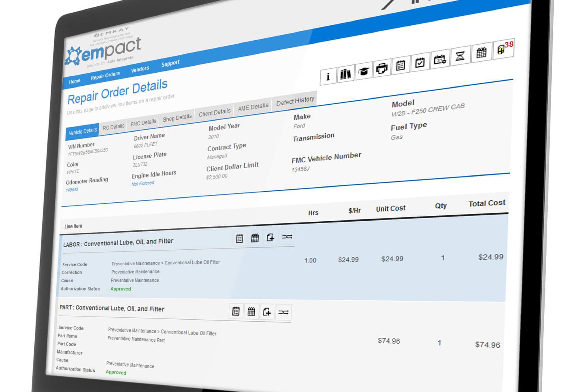This screenshot has height=392, width=588.
Task: Go to Home in the navigation bar
Action: click(75, 81)
